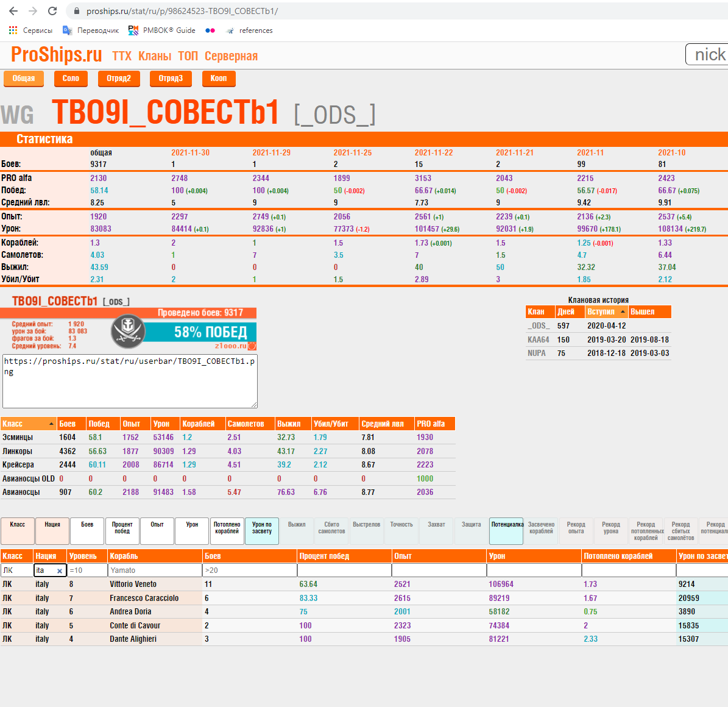Click the [_ODS_] clan tag in header
This screenshot has width=728, height=707.
tap(334, 115)
